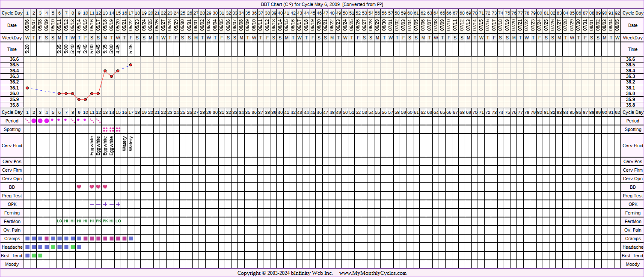Click the 36.1 temperature point on cycle day 1
644x277 pixels.
click(27, 88)
